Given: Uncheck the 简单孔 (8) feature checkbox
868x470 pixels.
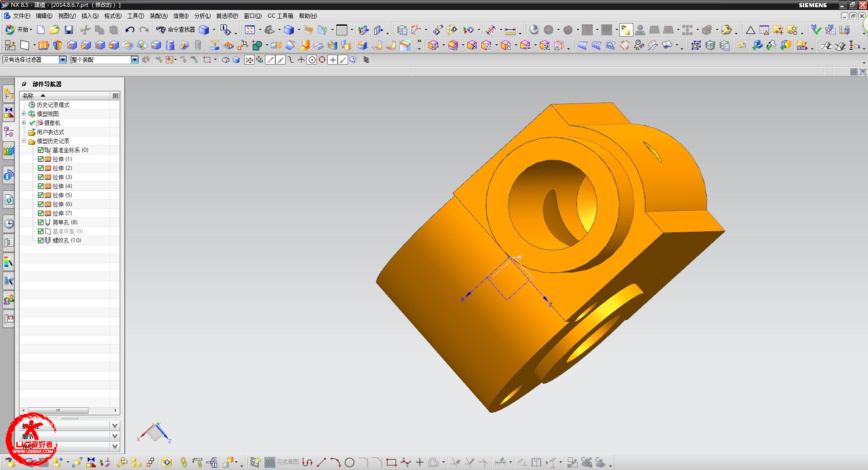Looking at the screenshot, I should click(41, 222).
